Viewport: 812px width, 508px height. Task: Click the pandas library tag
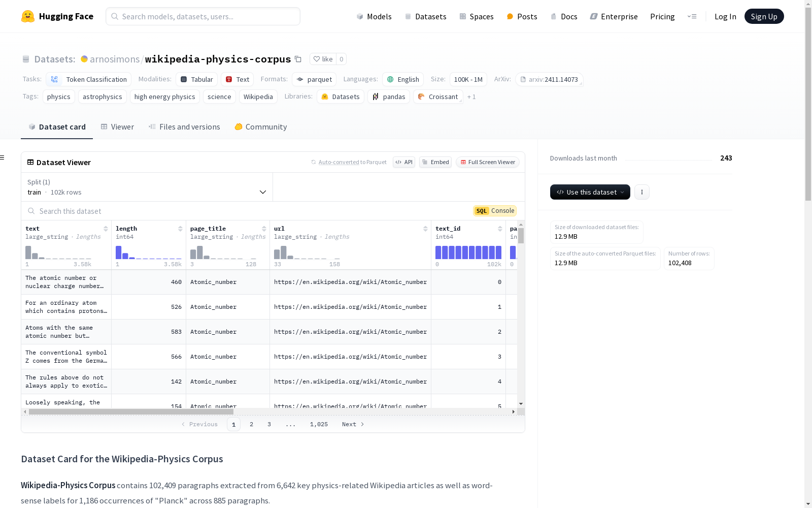point(389,97)
